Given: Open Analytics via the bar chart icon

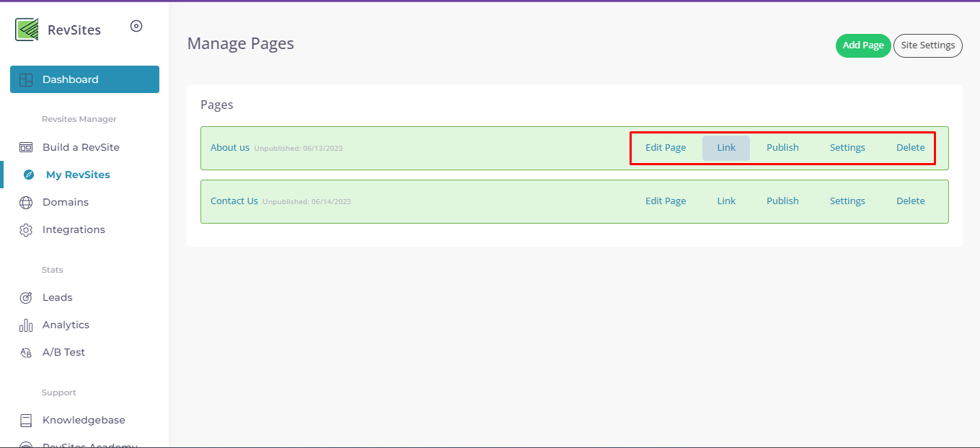Looking at the screenshot, I should point(27,325).
